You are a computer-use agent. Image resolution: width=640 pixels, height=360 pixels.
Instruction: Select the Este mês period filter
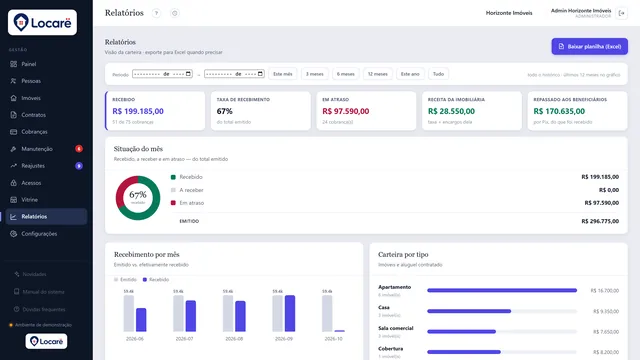(283, 74)
